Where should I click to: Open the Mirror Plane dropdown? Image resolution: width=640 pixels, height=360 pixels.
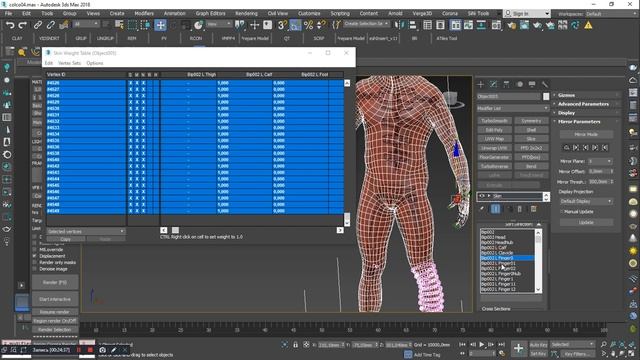(x=600, y=161)
